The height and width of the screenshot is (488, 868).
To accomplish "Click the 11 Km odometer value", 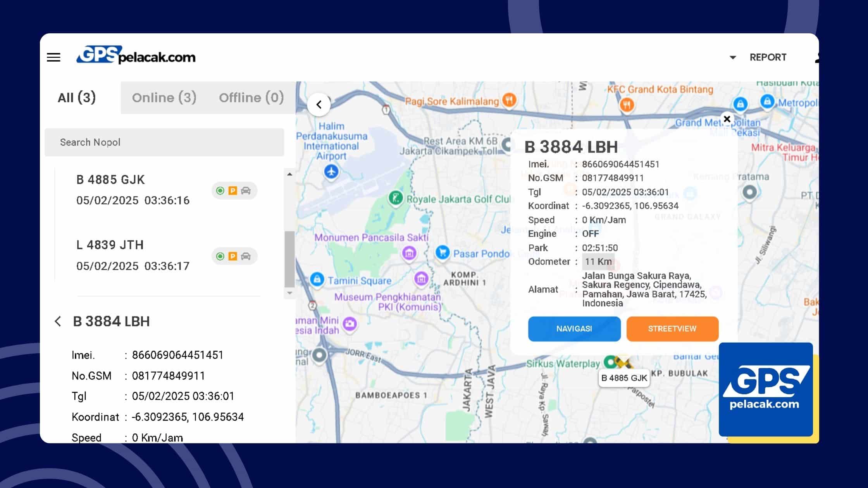I will pos(598,261).
